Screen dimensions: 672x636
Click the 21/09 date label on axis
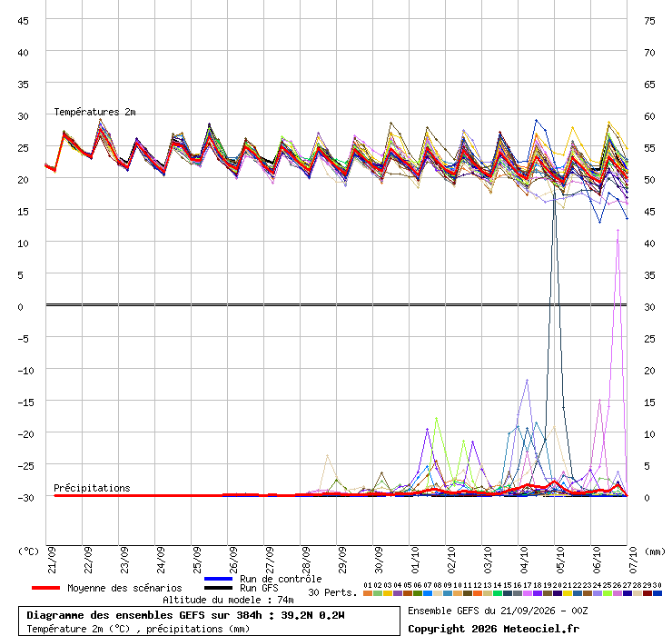tap(52, 560)
